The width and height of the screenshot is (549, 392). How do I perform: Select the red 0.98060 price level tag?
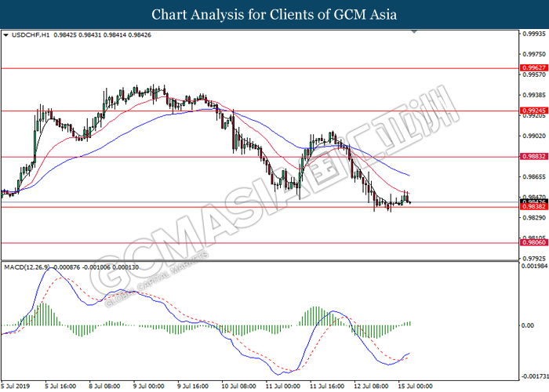point(534,242)
